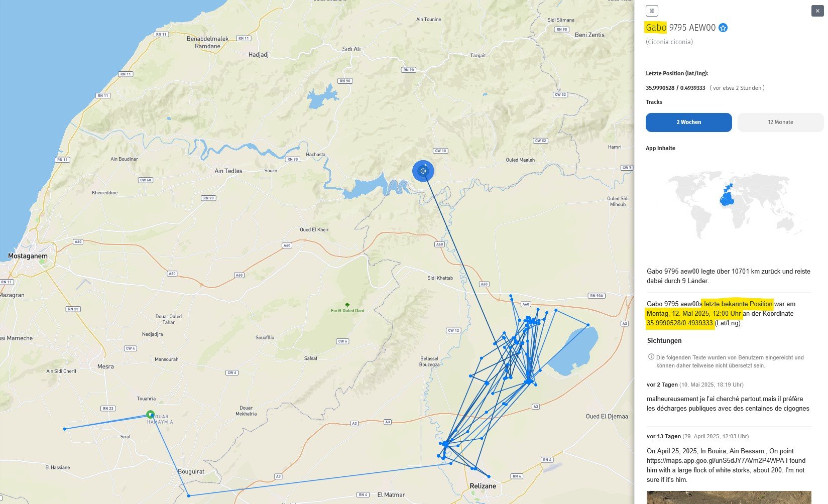
Task: Click the track endpoint west of Sirat
Action: [x=65, y=429]
